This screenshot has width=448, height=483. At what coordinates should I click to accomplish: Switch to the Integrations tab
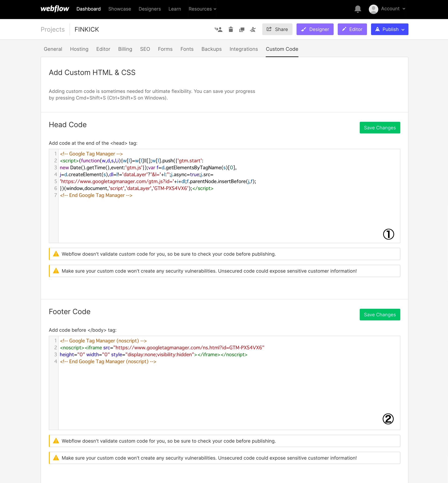(243, 49)
